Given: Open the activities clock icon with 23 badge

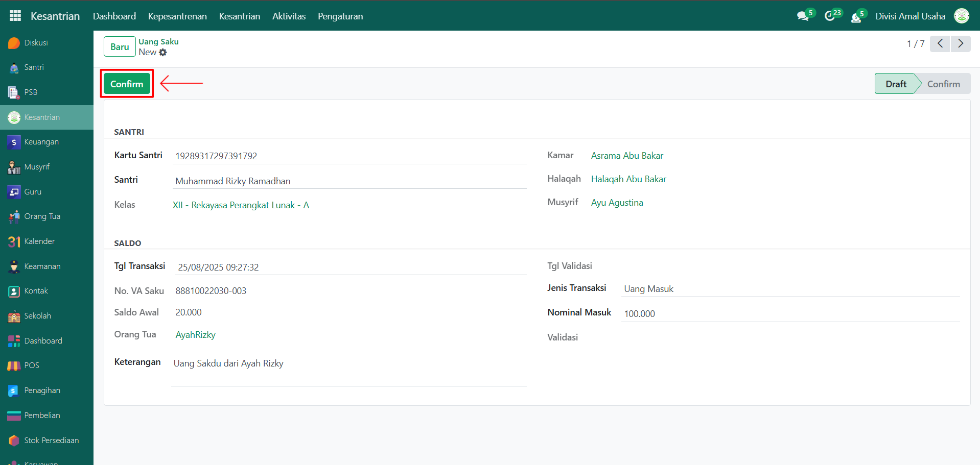Looking at the screenshot, I should (830, 16).
